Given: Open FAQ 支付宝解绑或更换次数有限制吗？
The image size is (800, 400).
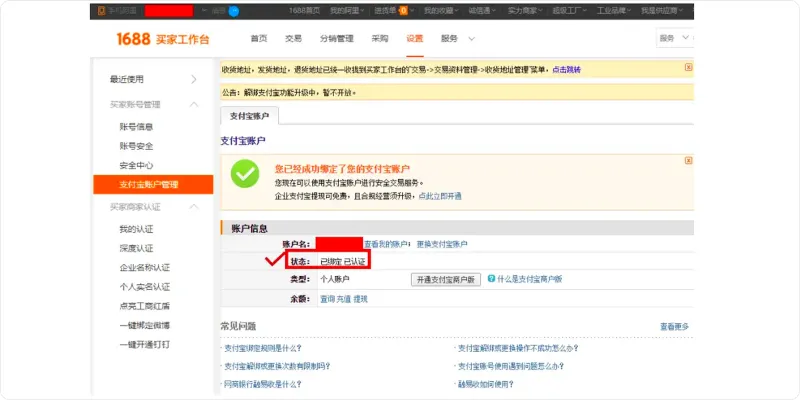Looking at the screenshot, I should [x=278, y=366].
